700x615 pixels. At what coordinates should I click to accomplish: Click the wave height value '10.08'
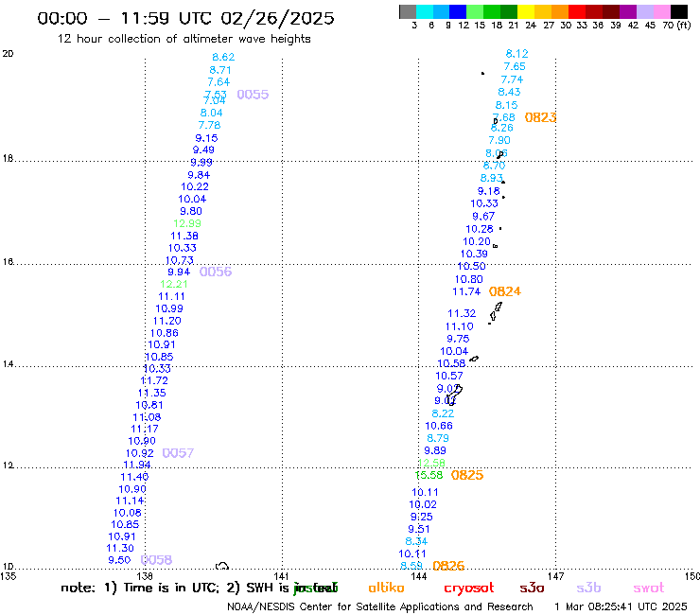click(128, 513)
